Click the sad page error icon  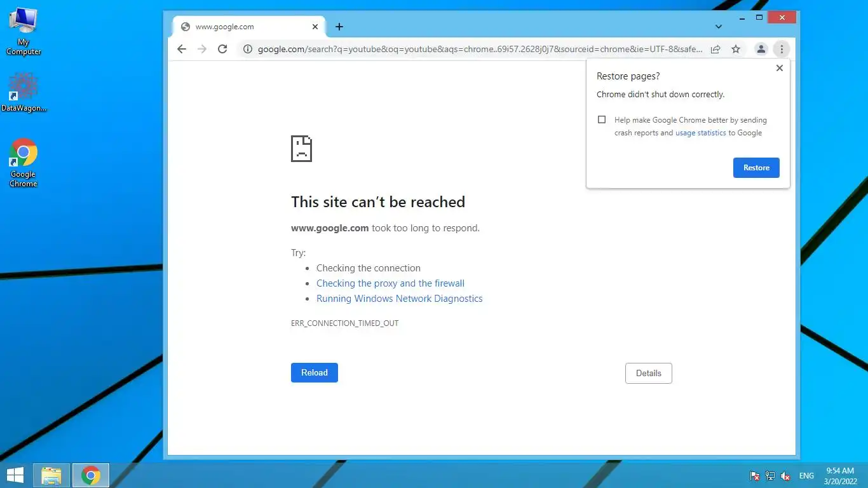click(301, 149)
